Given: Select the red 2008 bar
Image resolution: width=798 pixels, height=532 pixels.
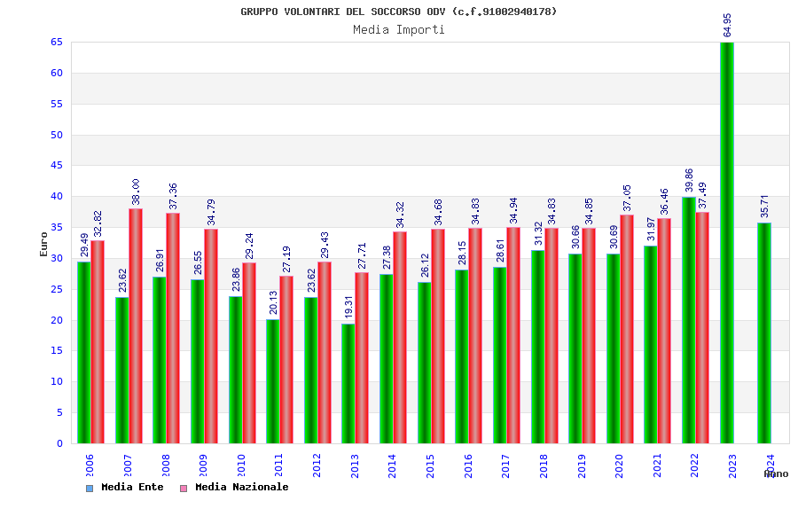Looking at the screenshot, I should tap(173, 328).
